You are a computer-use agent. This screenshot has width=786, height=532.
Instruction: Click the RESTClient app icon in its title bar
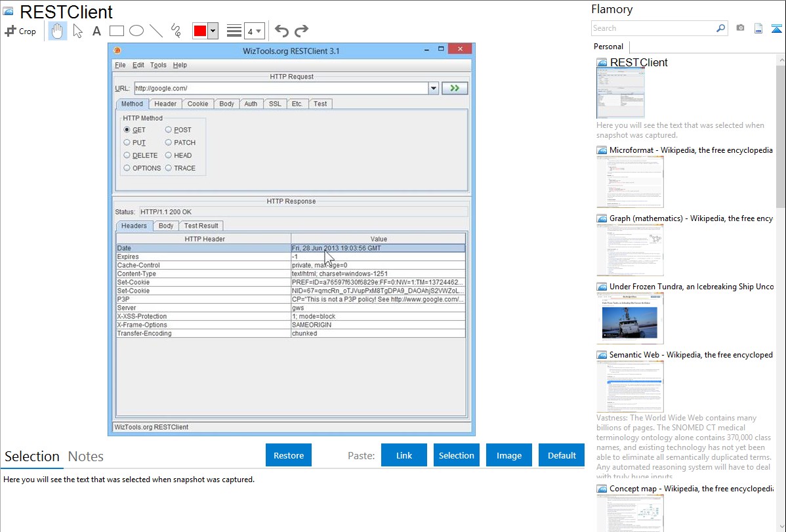117,50
